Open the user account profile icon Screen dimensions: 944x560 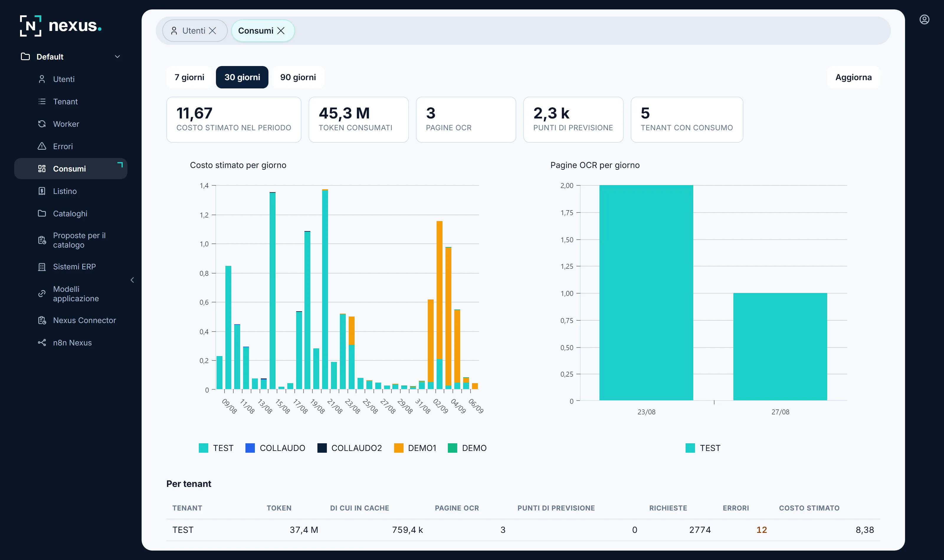[924, 20]
